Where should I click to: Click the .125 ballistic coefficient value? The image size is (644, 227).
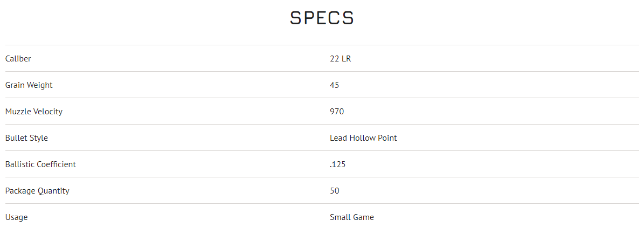(337, 164)
